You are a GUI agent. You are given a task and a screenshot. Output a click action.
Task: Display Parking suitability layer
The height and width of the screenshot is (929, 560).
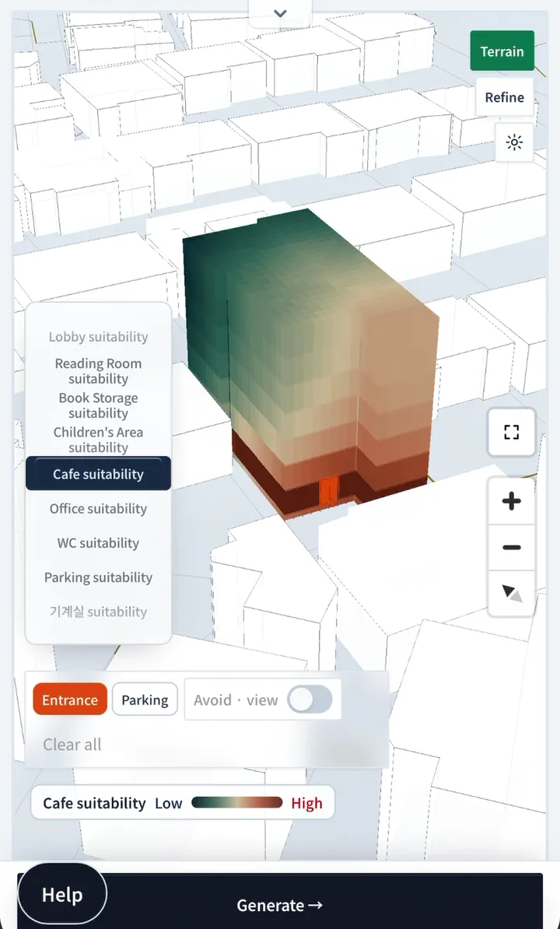98,577
